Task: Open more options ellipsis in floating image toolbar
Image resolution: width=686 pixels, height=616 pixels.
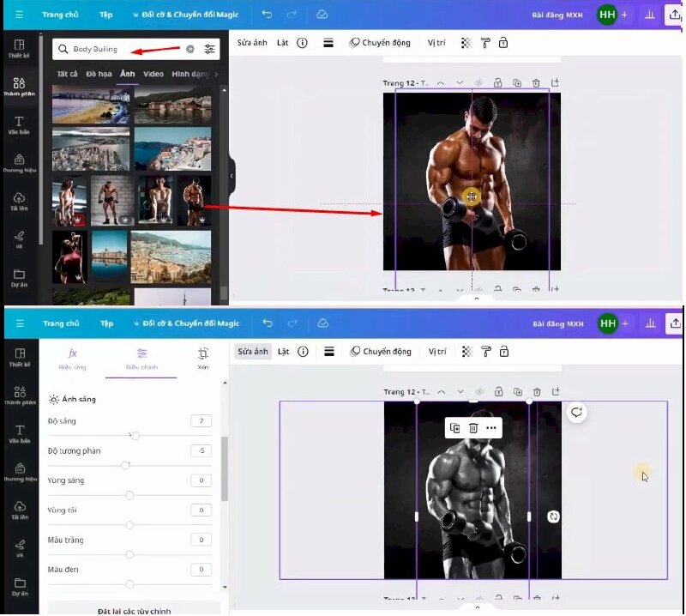Action: (x=490, y=427)
